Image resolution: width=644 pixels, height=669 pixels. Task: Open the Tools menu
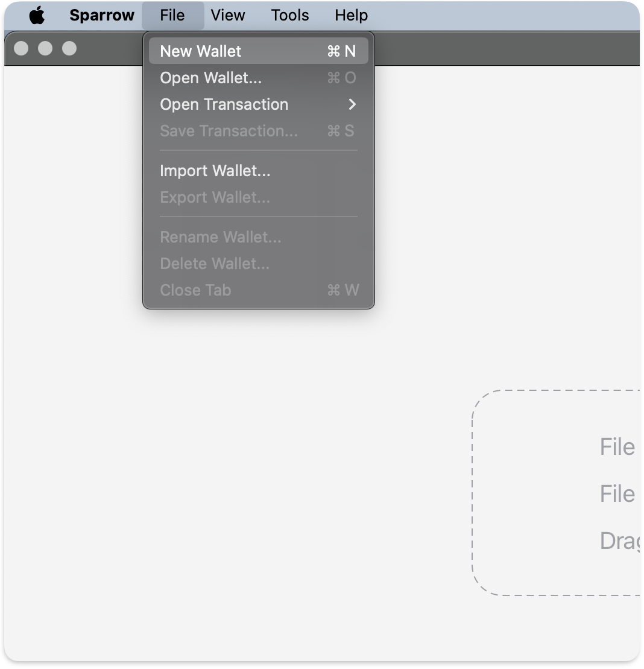(289, 16)
